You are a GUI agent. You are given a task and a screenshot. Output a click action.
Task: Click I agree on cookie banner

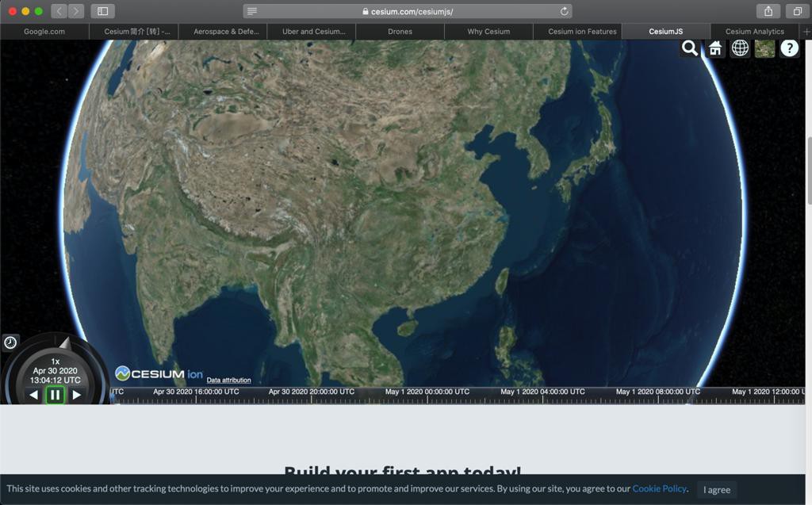click(x=717, y=489)
